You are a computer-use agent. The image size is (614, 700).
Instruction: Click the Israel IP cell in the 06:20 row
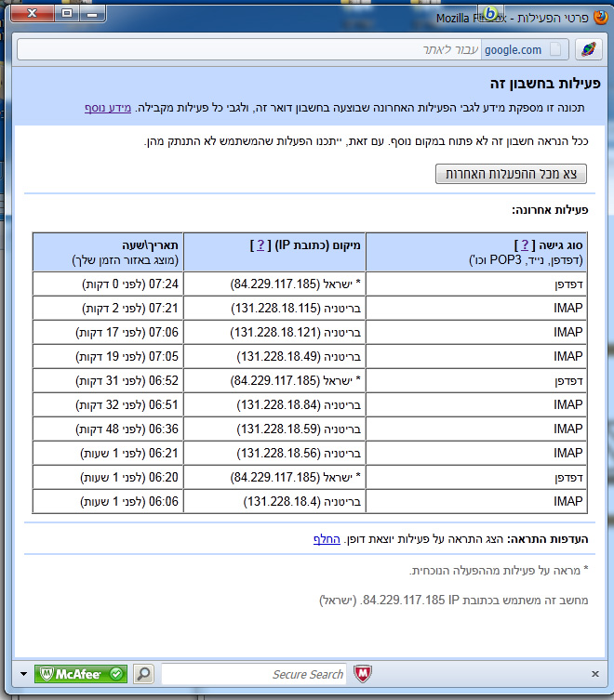click(x=274, y=477)
